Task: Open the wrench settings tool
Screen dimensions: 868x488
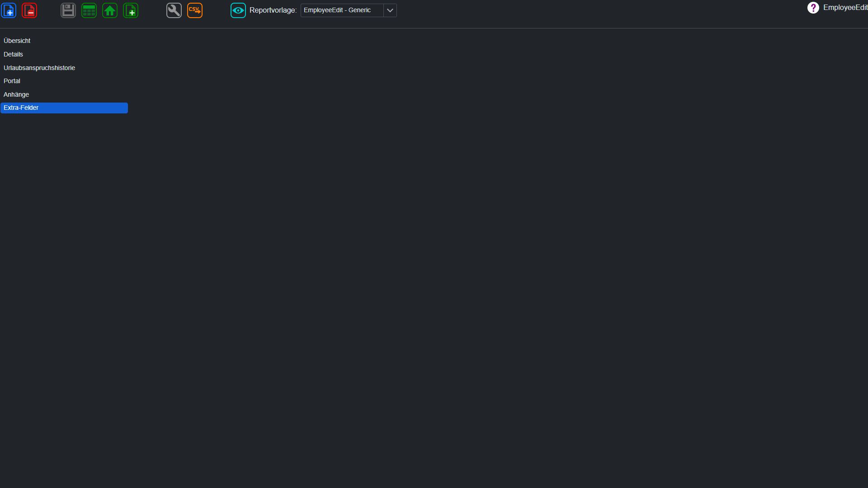Action: pyautogui.click(x=174, y=10)
